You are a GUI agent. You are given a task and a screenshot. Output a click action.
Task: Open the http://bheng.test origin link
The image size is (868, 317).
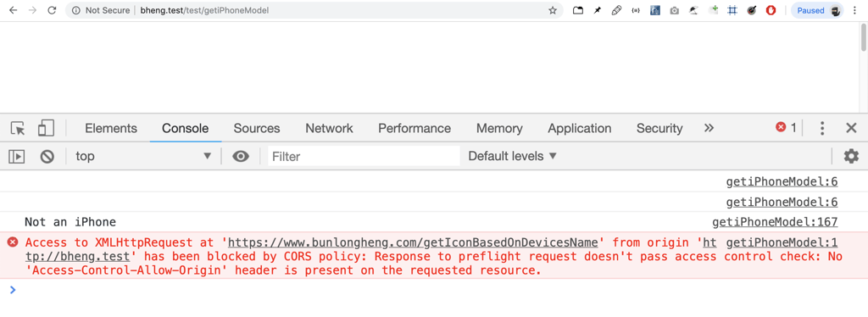(x=77, y=257)
